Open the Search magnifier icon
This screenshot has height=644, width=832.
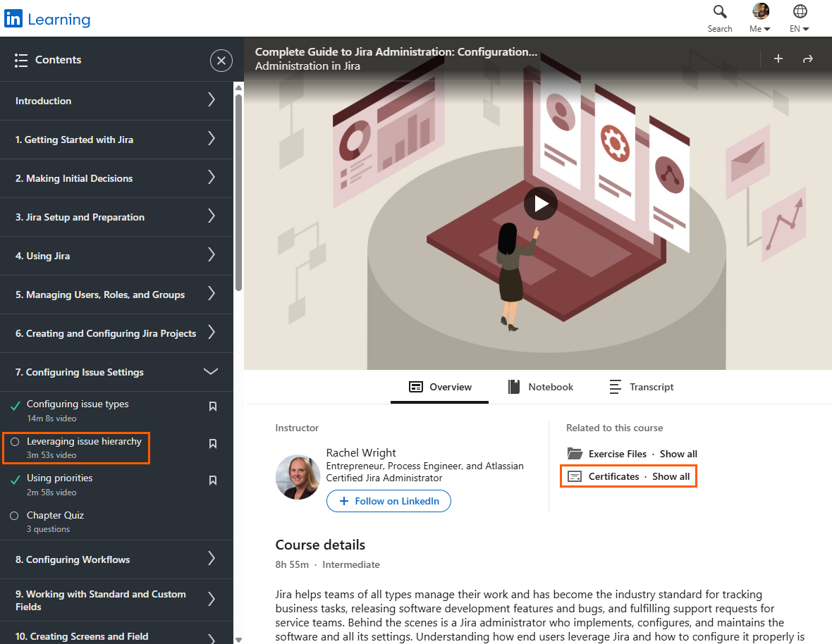tap(719, 11)
